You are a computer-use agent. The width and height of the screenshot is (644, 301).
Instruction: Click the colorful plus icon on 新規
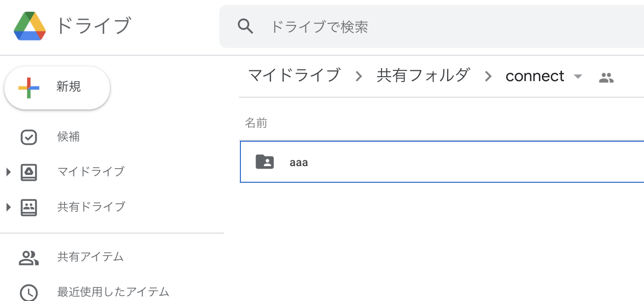pos(28,87)
